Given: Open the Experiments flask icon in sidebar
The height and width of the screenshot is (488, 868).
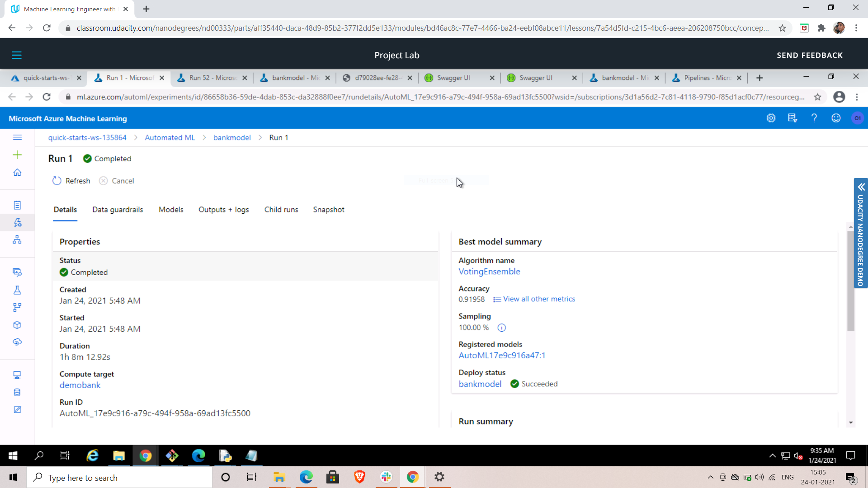Looking at the screenshot, I should (x=17, y=290).
